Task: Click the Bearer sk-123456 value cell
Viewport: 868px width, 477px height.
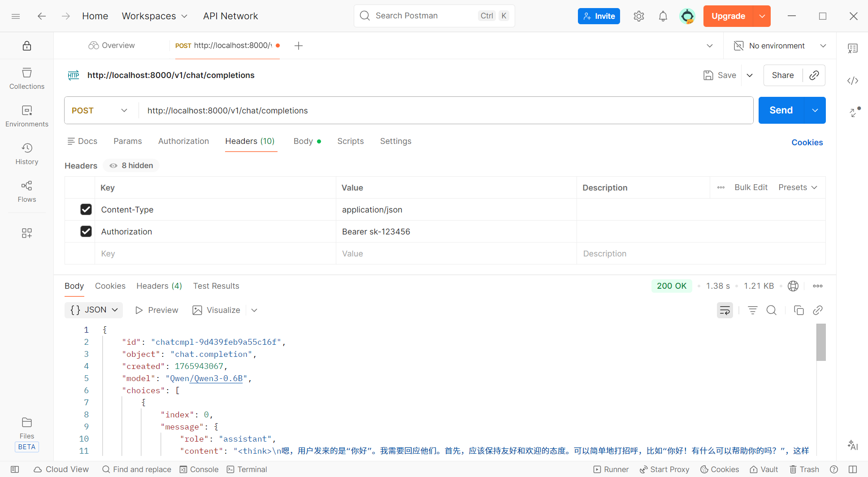Action: click(456, 231)
